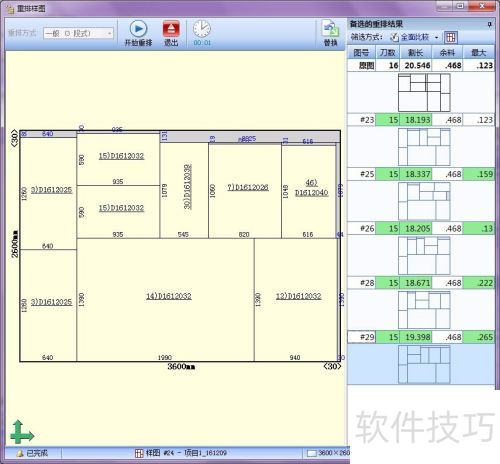The width and height of the screenshot is (500, 464).
Task: Click the 全面比较 filter icon
Action: [x=394, y=37]
